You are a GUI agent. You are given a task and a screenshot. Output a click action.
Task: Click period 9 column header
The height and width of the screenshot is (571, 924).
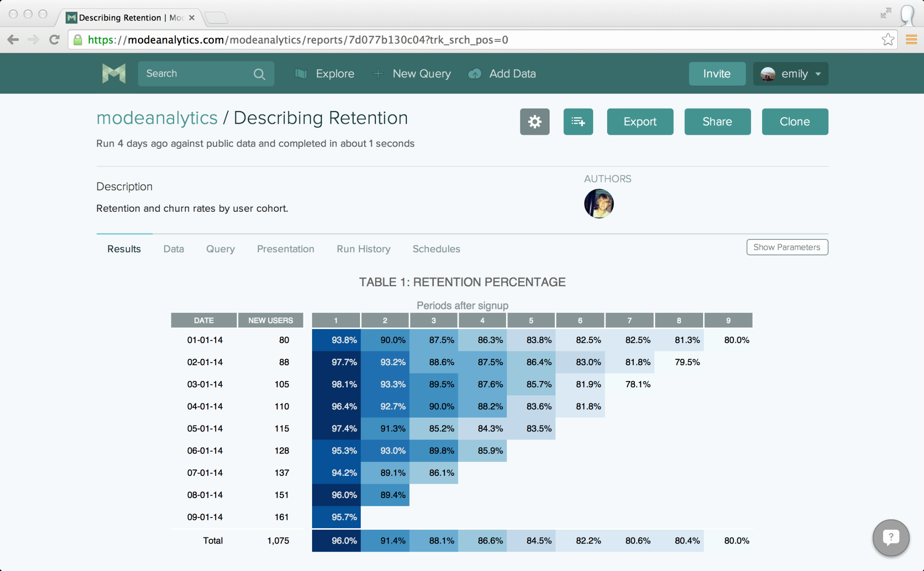coord(728,320)
